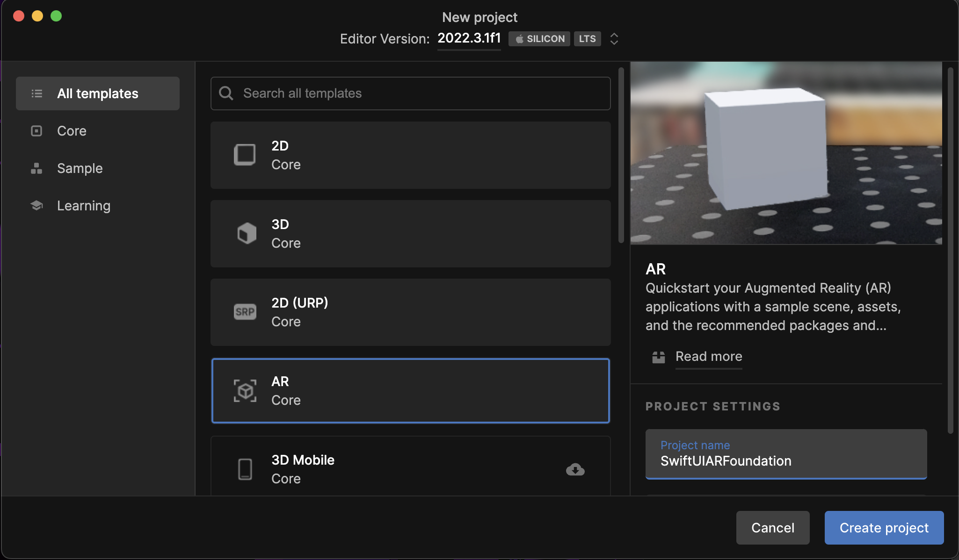Select the All templates category

click(98, 93)
